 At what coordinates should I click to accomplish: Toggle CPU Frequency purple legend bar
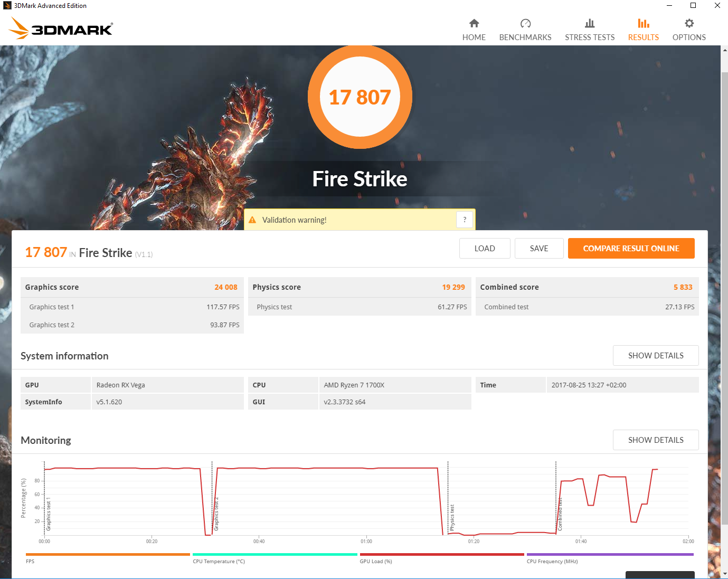[610, 554]
